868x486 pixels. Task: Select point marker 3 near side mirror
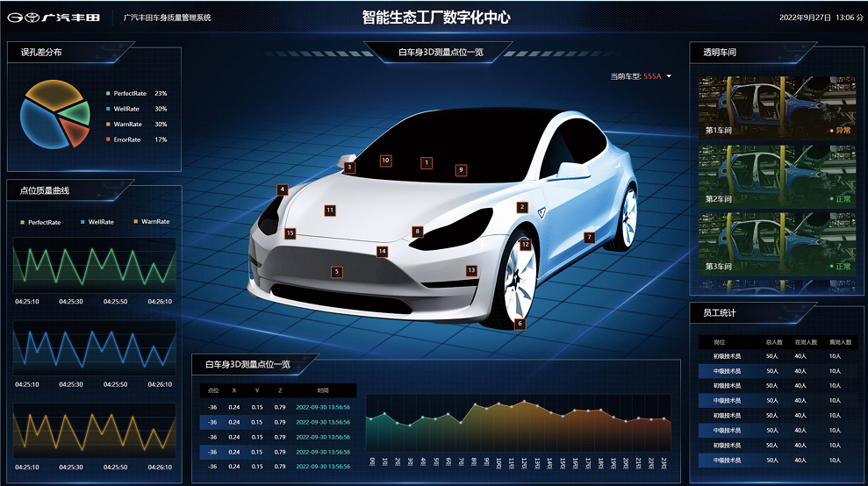tap(350, 167)
